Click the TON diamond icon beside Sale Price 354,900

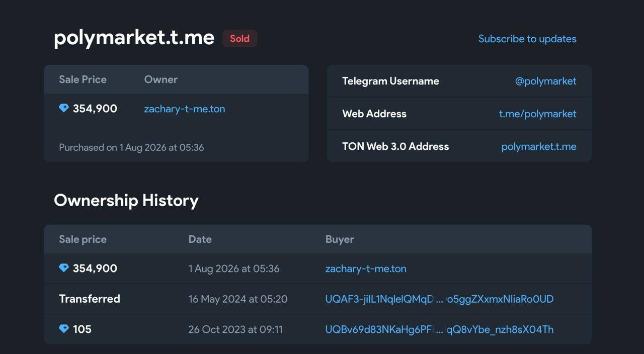(64, 108)
